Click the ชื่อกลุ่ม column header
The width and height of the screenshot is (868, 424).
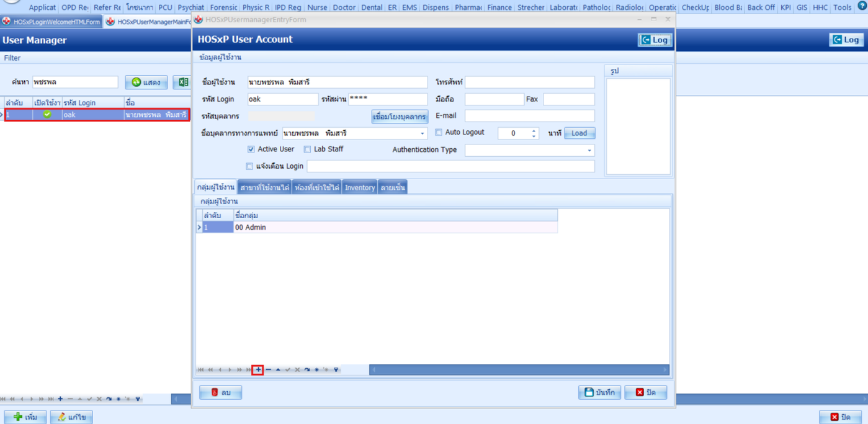click(x=395, y=215)
